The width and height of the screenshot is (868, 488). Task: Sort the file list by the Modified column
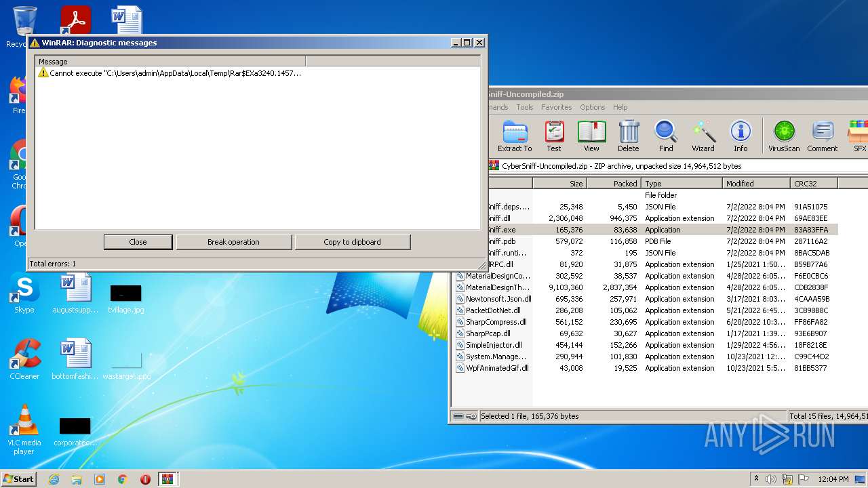click(756, 184)
